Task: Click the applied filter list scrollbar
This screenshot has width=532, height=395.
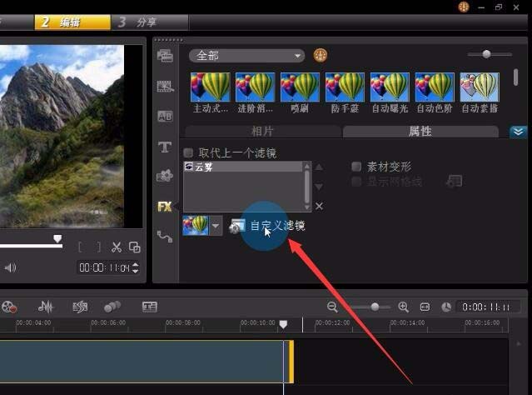Action: coord(306,187)
